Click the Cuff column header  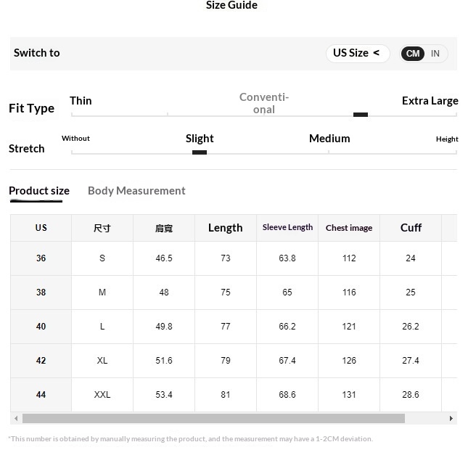411,228
